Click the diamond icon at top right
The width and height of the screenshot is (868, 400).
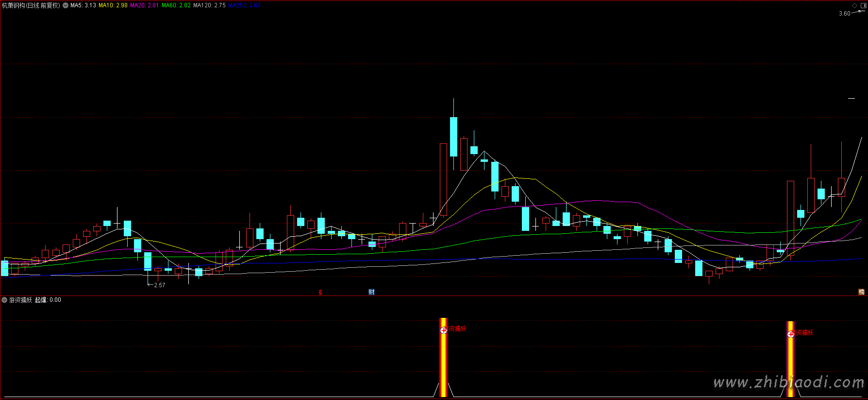[855, 5]
